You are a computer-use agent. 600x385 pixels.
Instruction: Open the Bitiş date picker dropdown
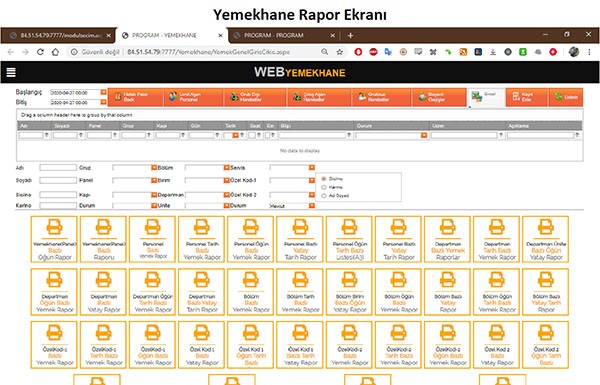pos(103,102)
